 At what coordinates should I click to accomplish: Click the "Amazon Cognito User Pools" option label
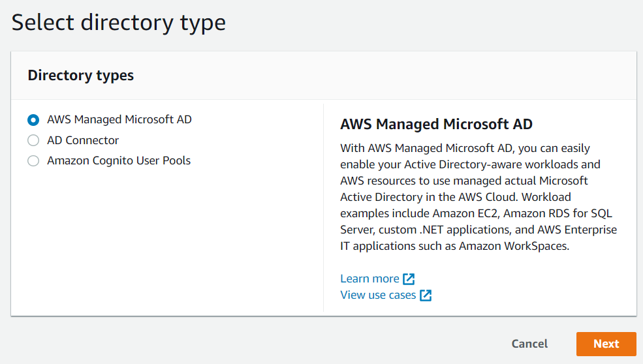coord(119,160)
